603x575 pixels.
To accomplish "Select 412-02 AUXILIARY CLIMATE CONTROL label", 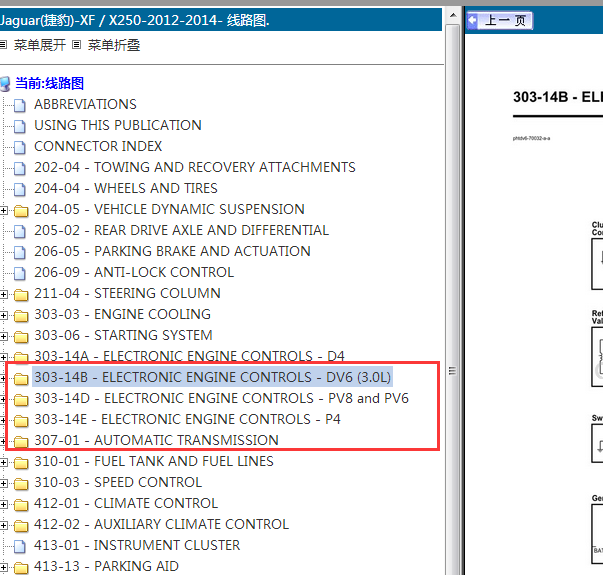I will [x=162, y=524].
